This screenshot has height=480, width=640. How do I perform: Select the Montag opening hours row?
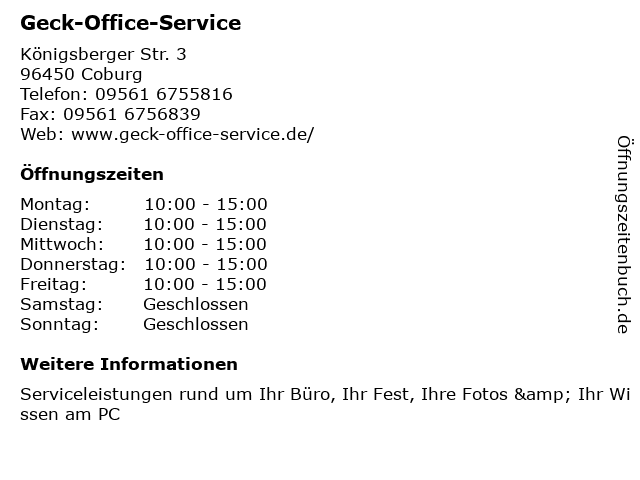pyautogui.click(x=144, y=204)
